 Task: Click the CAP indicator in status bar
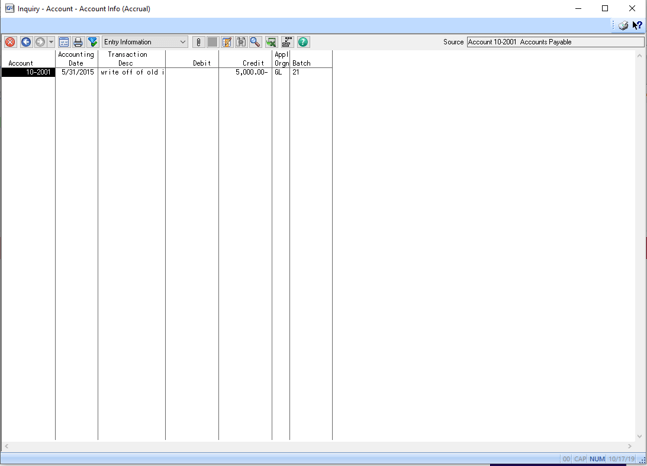(580, 459)
